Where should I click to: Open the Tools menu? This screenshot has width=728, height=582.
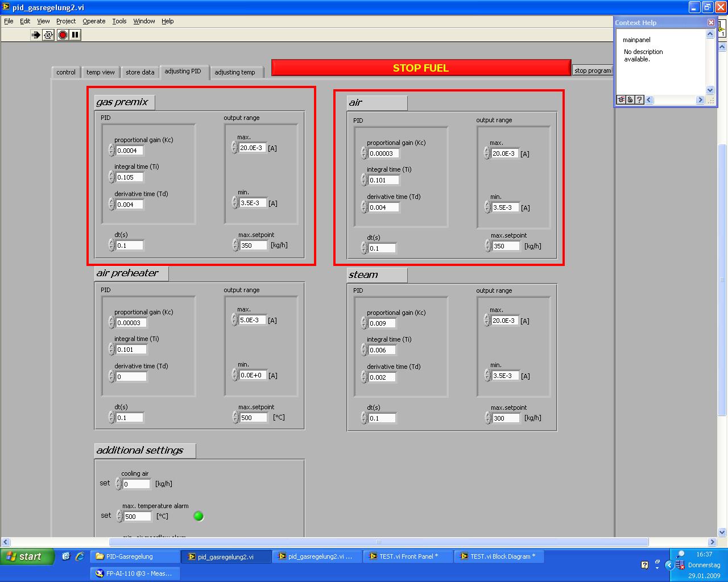click(x=119, y=21)
